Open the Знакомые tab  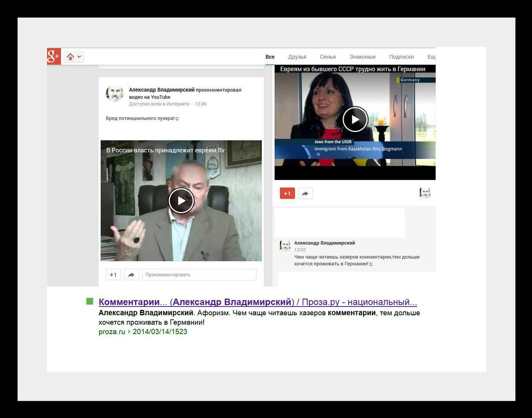coord(362,57)
